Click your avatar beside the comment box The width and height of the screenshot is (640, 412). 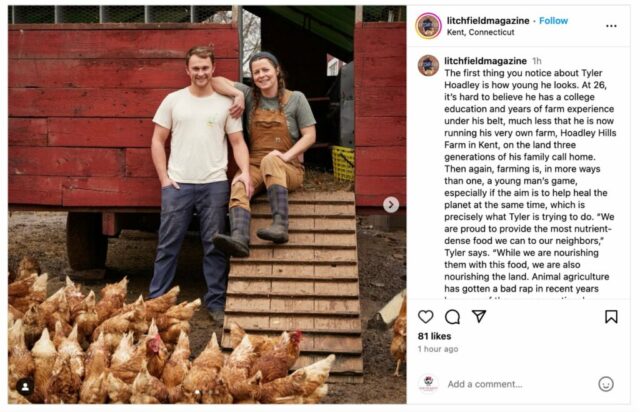click(x=428, y=384)
